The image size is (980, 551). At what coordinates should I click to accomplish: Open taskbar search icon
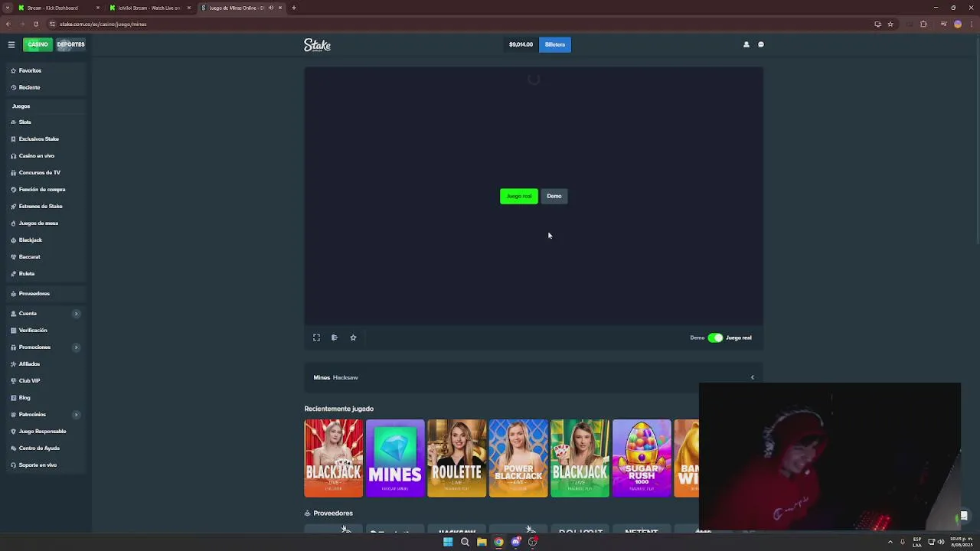pyautogui.click(x=465, y=542)
